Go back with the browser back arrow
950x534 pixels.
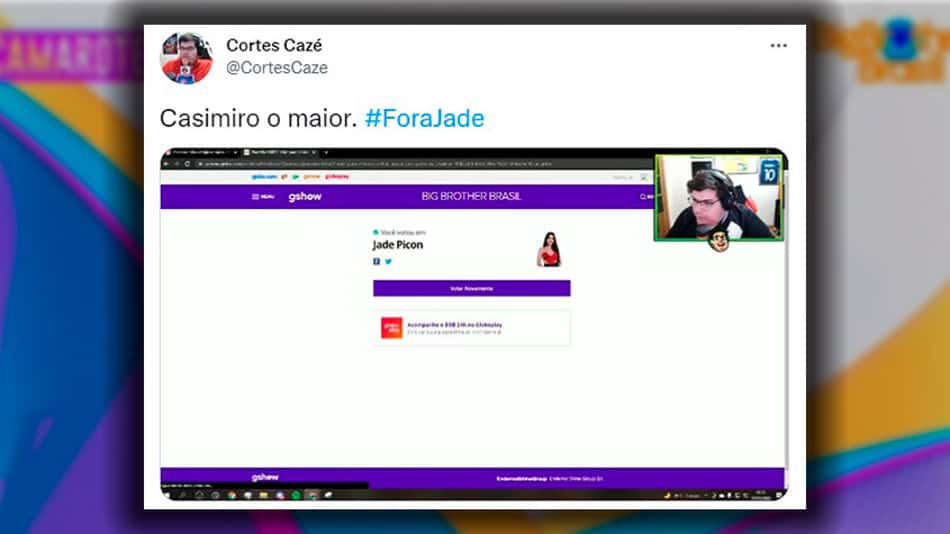pyautogui.click(x=166, y=164)
